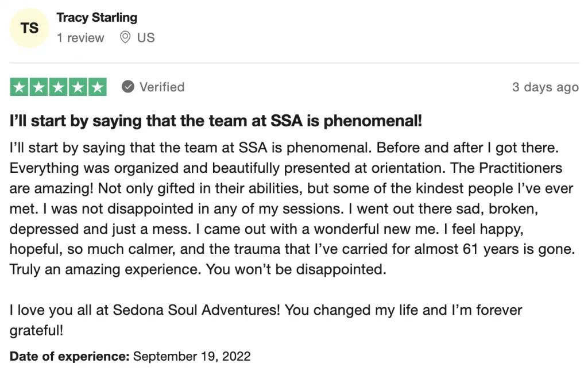The height and width of the screenshot is (371, 588).
Task: Click the location pin icon
Action: [x=125, y=38]
